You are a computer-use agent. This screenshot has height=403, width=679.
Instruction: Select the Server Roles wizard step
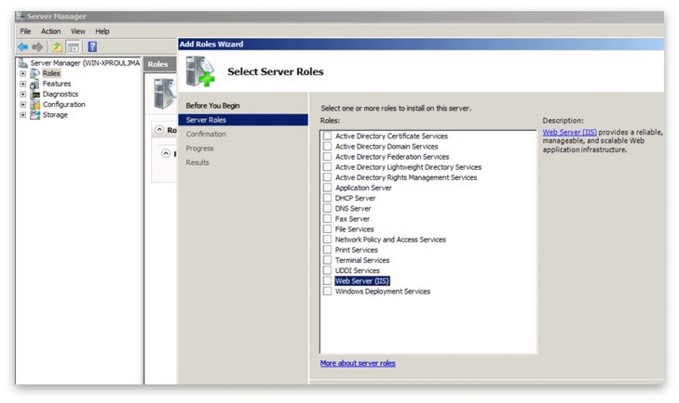(243, 120)
